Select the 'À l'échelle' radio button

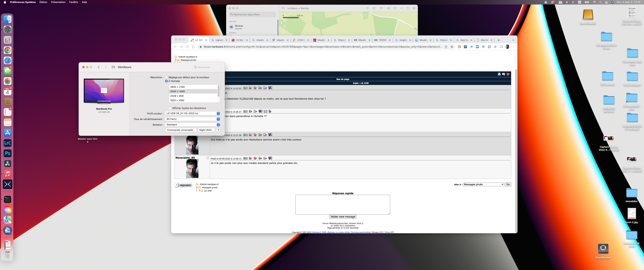166,81
